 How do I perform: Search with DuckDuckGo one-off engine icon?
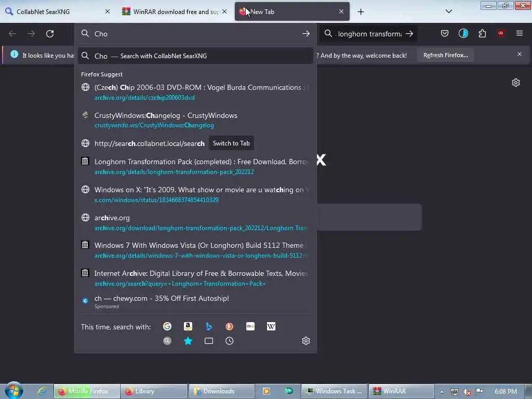[229, 326]
